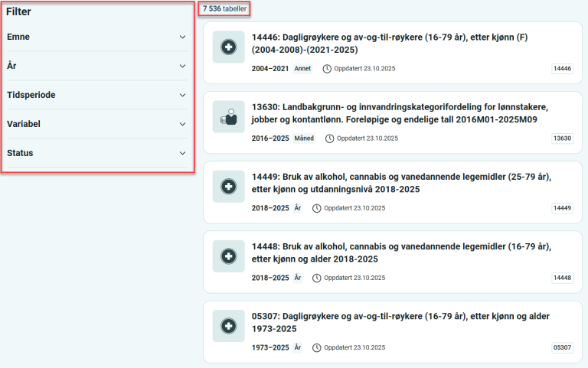Click health icon on table 14449 card
This screenshot has height=368, width=588.
(228, 186)
